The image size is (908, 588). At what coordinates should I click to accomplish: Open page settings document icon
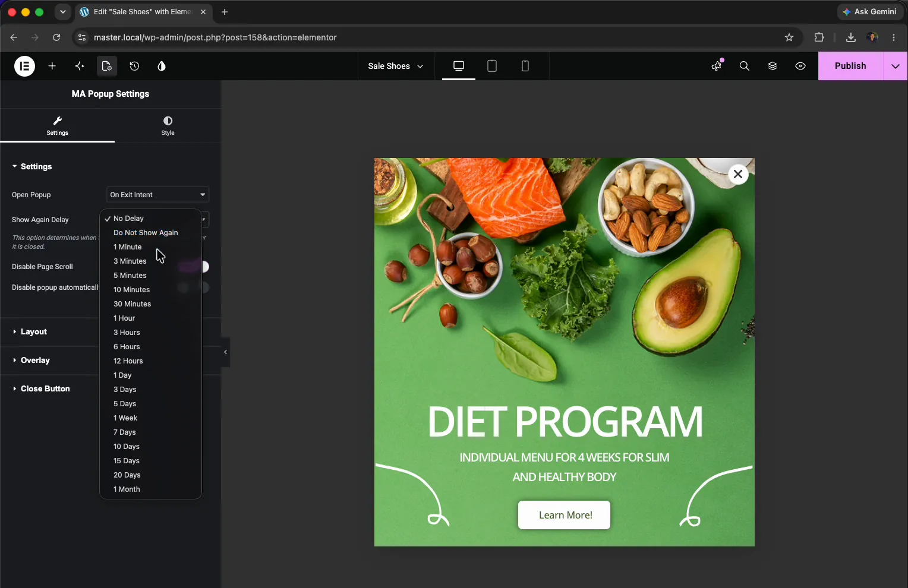[x=107, y=66]
